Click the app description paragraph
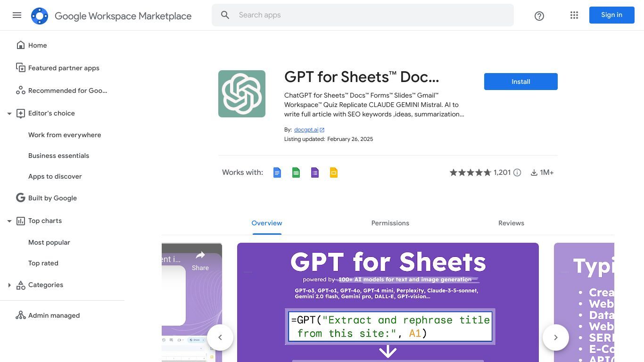 pyautogui.click(x=374, y=105)
